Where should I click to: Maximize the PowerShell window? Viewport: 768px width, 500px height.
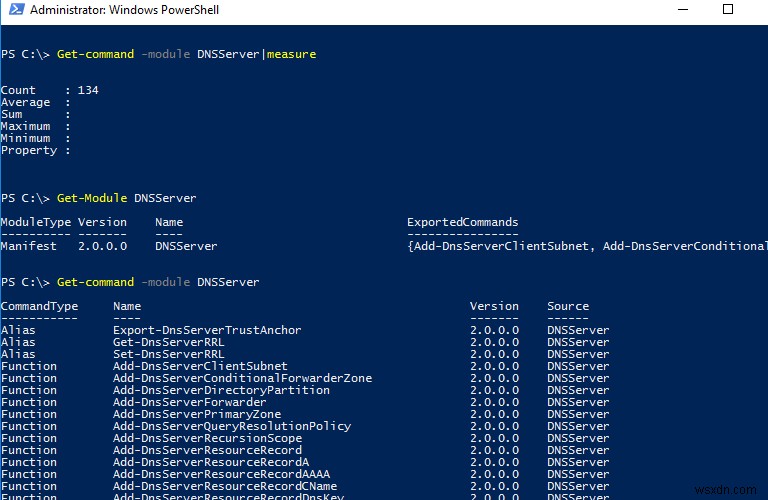[728, 9]
